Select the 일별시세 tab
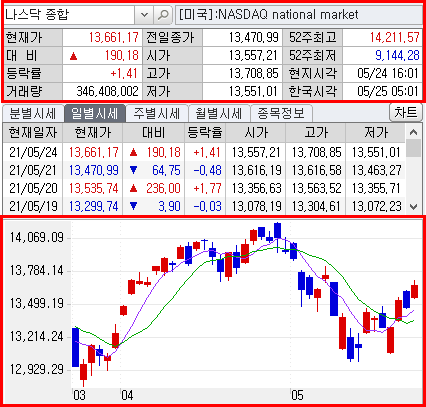Image resolution: width=426 pixels, height=407 pixels. tap(95, 113)
